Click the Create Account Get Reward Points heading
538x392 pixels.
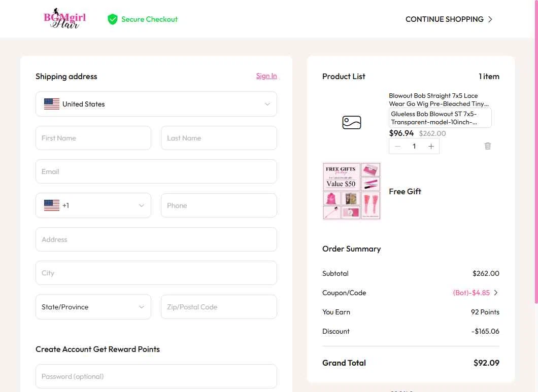coord(98,349)
